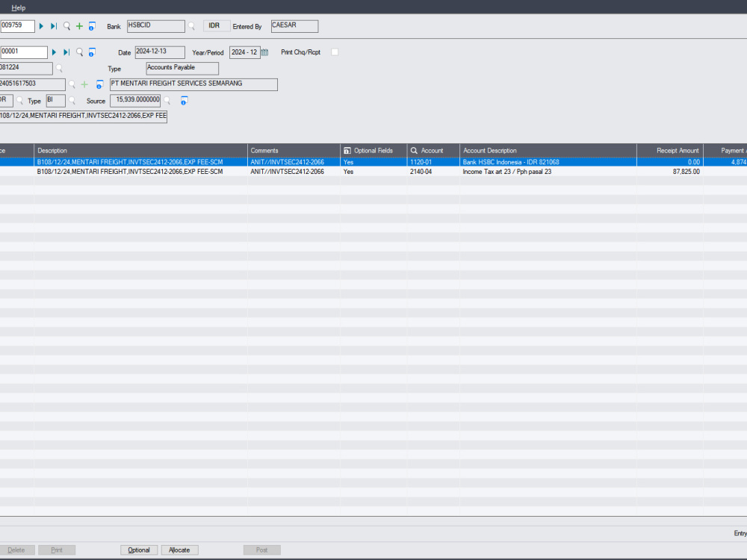Click 'Income Tax art 23 / Pph pasal 23' cell
Image resolution: width=747 pixels, height=560 pixels.
(548, 172)
